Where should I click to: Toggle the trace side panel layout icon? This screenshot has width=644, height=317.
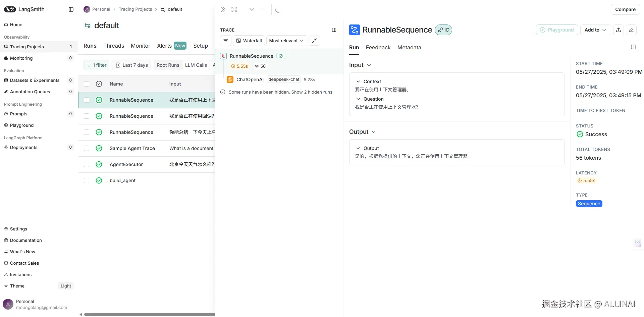(x=334, y=30)
